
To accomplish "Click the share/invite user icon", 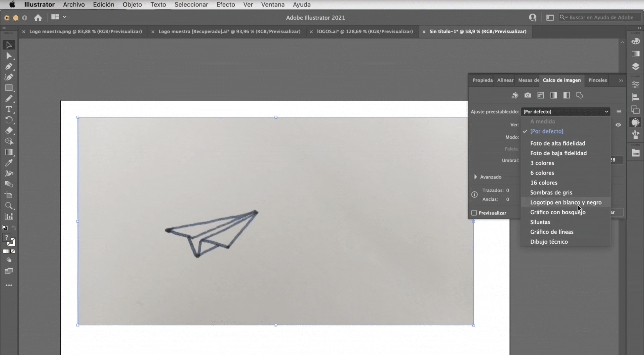I will 533,17.
